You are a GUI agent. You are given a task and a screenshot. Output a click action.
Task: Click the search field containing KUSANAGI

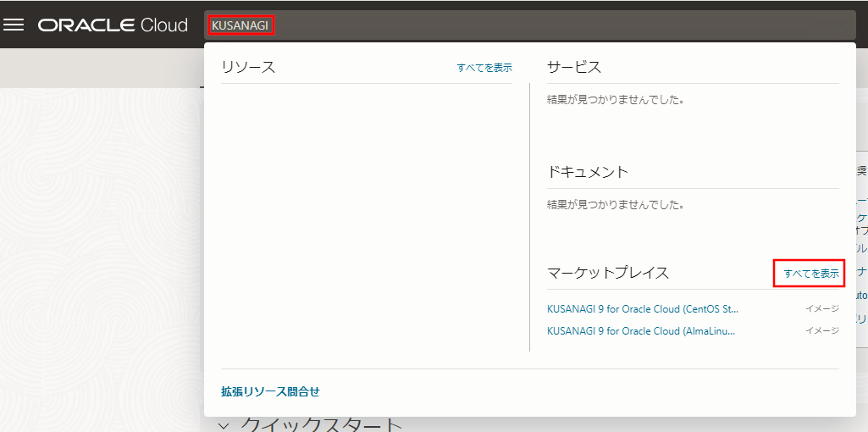point(530,25)
